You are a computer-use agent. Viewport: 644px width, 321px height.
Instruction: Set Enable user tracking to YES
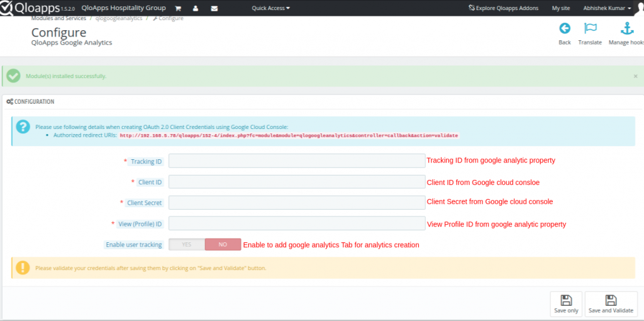click(187, 244)
